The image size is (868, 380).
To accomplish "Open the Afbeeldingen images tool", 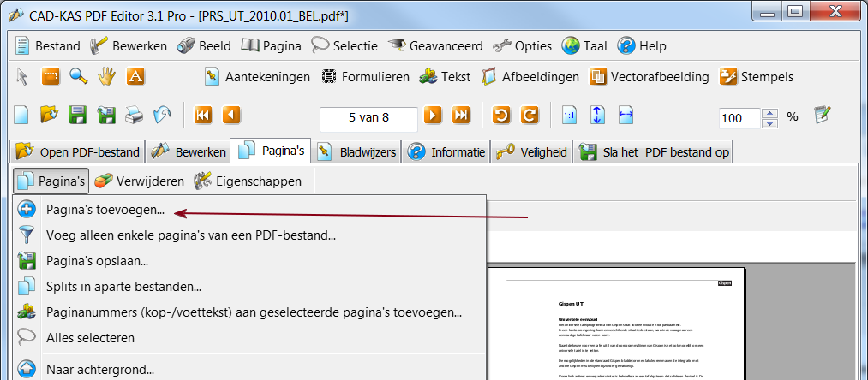I will click(530, 77).
